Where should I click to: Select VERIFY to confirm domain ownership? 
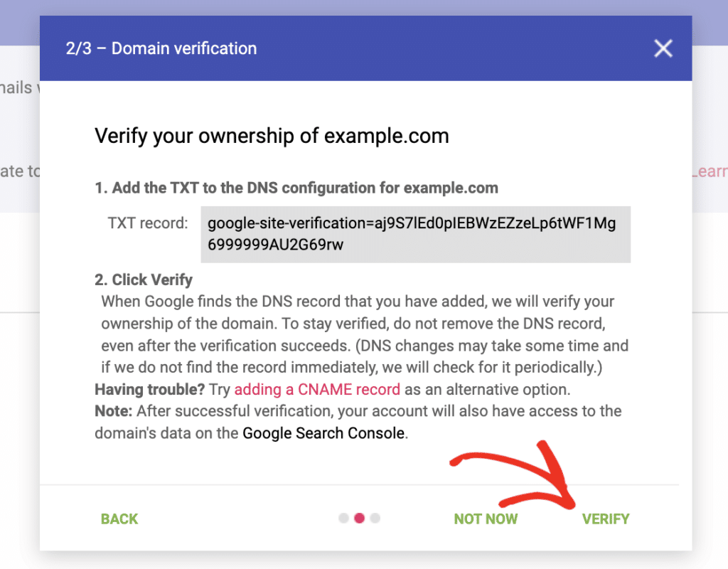click(x=606, y=519)
